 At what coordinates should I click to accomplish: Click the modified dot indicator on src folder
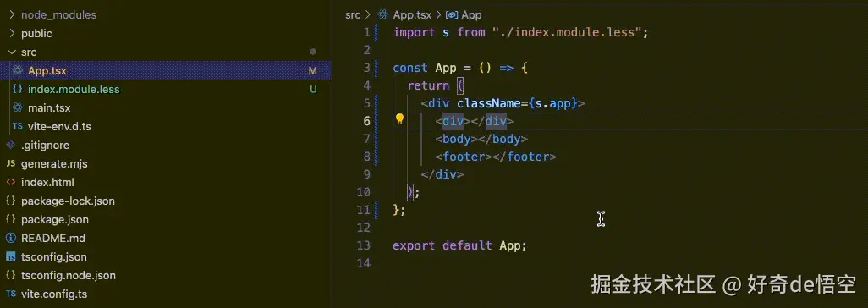tap(313, 52)
